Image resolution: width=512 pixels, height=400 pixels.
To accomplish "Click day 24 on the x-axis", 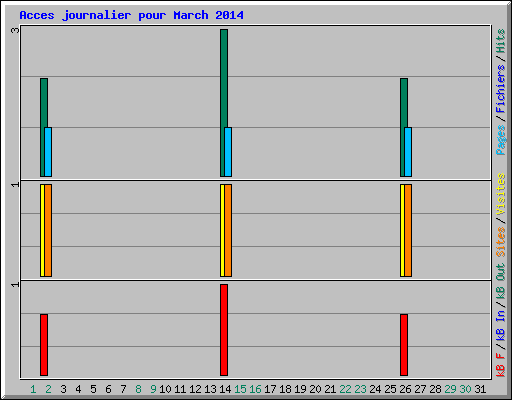I will tap(375, 389).
